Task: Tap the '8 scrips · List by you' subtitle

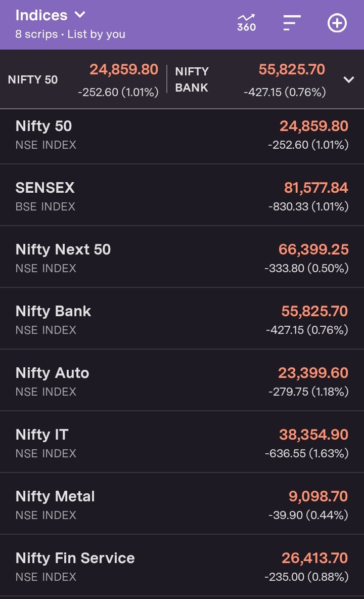Action: click(x=70, y=34)
